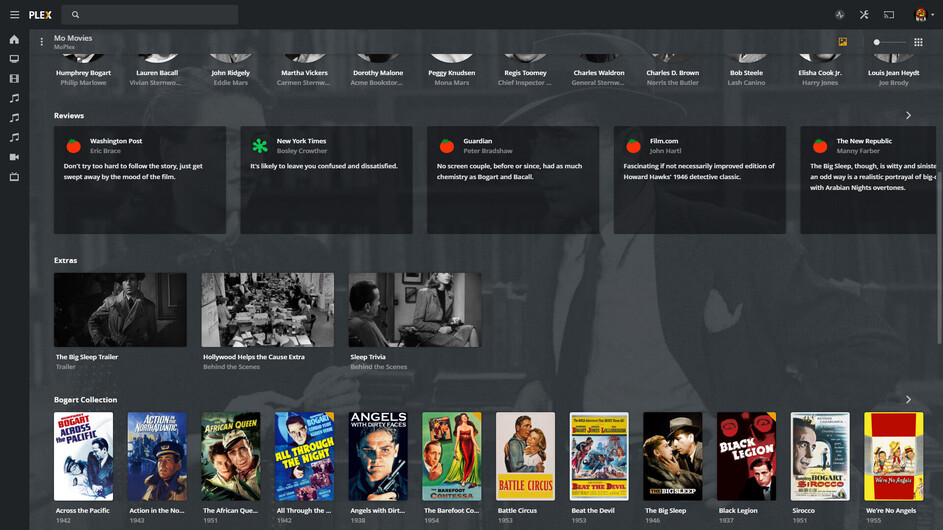Play Hollywood Helps the Cause Extra thumbnail
The image size is (943, 530).
(x=268, y=310)
